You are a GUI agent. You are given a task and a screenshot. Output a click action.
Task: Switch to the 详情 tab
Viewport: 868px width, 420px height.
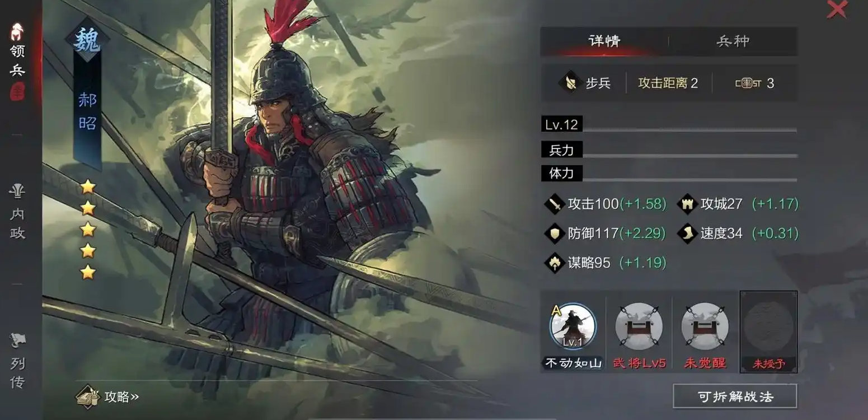coord(604,41)
